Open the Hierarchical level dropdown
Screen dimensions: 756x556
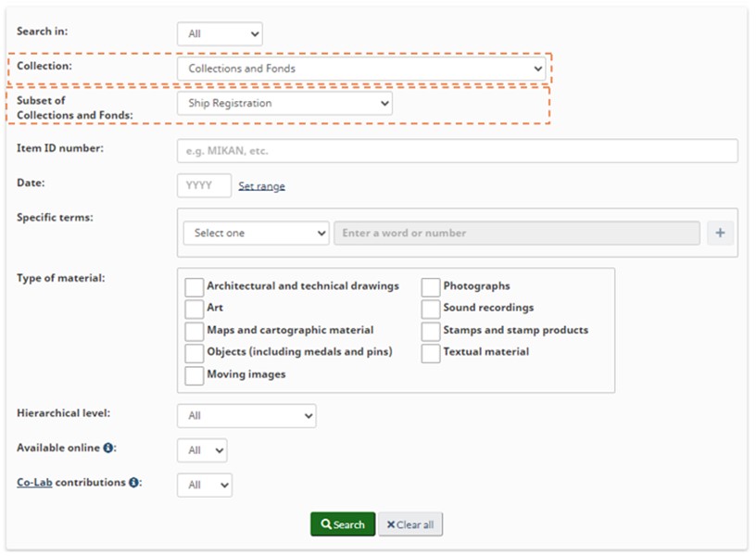pyautogui.click(x=246, y=416)
